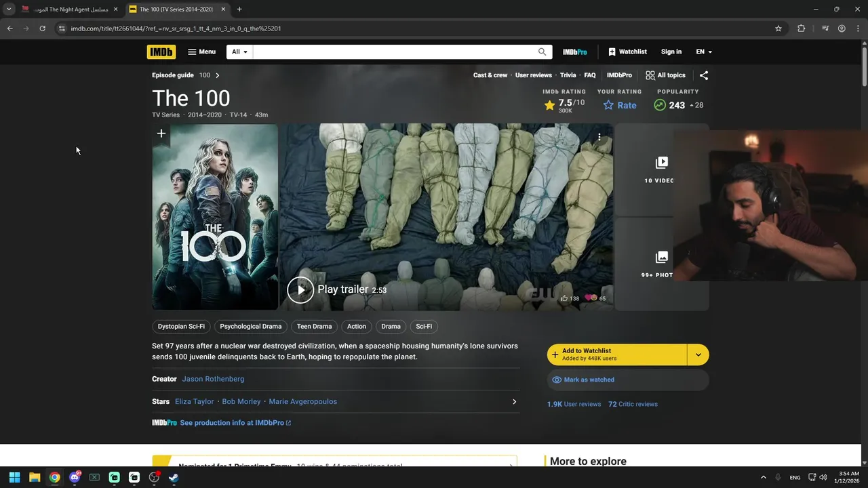868x488 pixels.
Task: Open File Explorer from the taskbar
Action: pyautogui.click(x=35, y=477)
